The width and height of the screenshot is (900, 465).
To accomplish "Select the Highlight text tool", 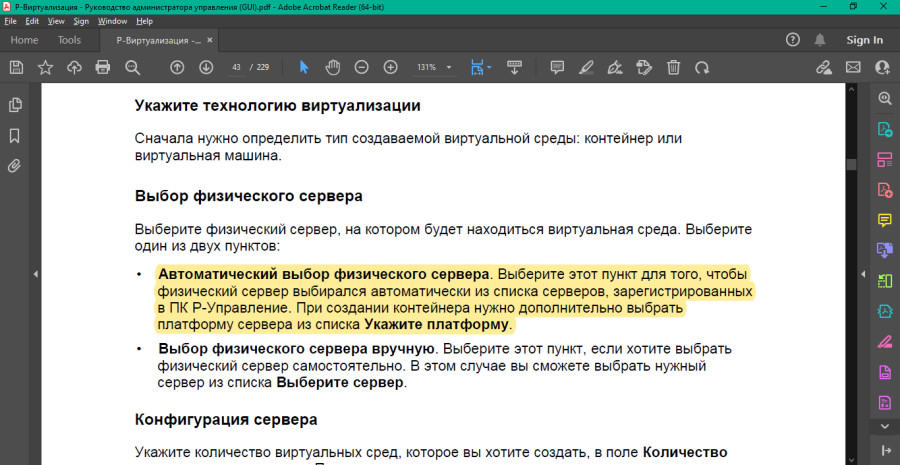I will pos(587,67).
